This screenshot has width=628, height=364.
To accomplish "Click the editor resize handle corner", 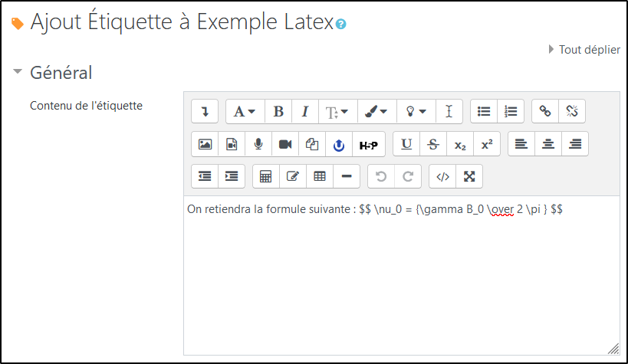I will click(613, 349).
